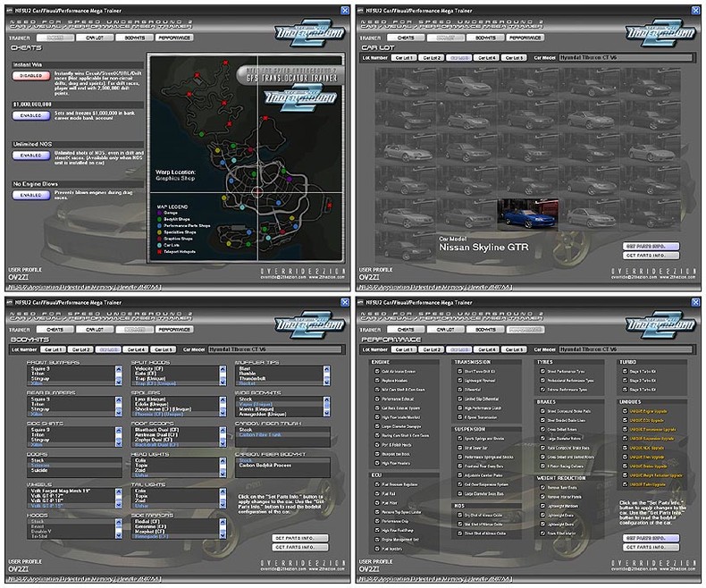
Task: Click the purple Garage dot in map legend
Action: 159,213
